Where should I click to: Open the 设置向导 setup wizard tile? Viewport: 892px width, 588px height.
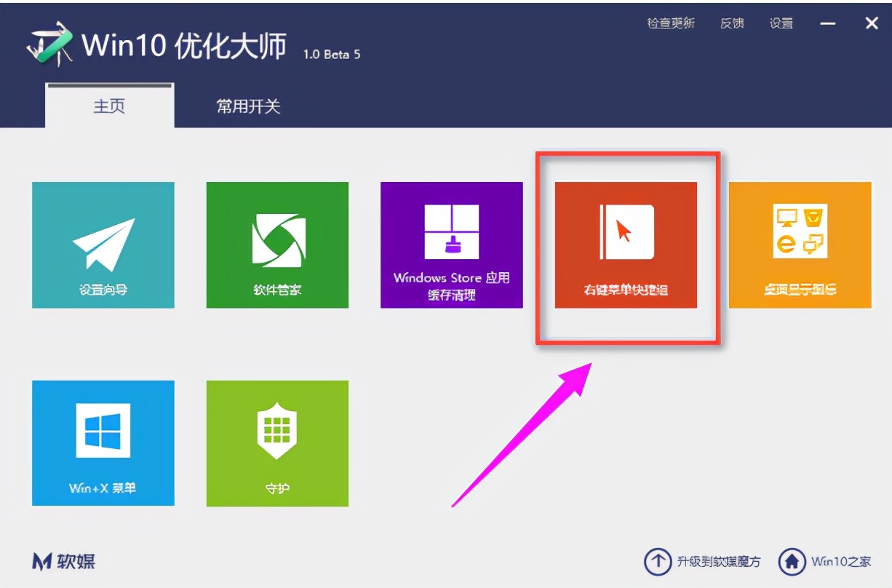tap(103, 244)
